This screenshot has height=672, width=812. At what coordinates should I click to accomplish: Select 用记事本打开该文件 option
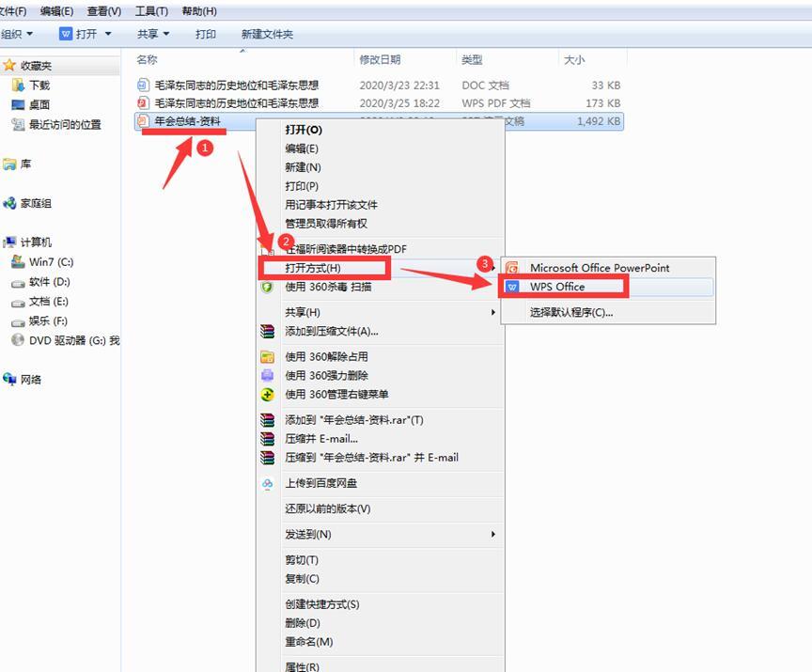380,205
